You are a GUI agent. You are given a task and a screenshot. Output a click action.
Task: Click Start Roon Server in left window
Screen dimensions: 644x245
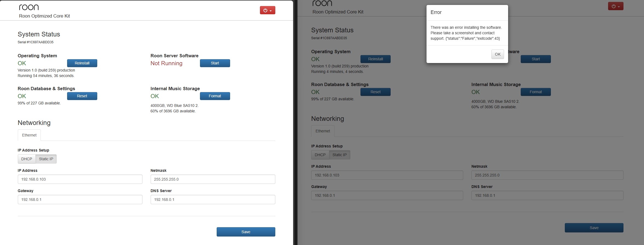pyautogui.click(x=215, y=63)
